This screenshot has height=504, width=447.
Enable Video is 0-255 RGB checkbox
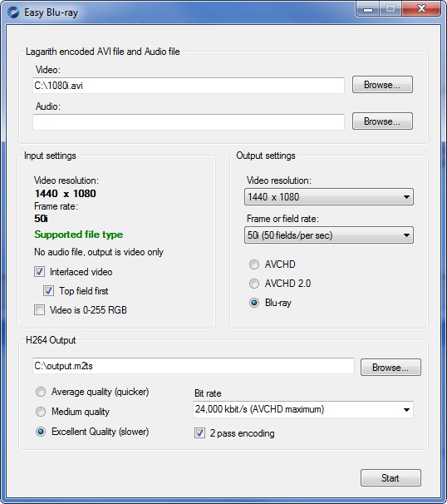coord(40,310)
